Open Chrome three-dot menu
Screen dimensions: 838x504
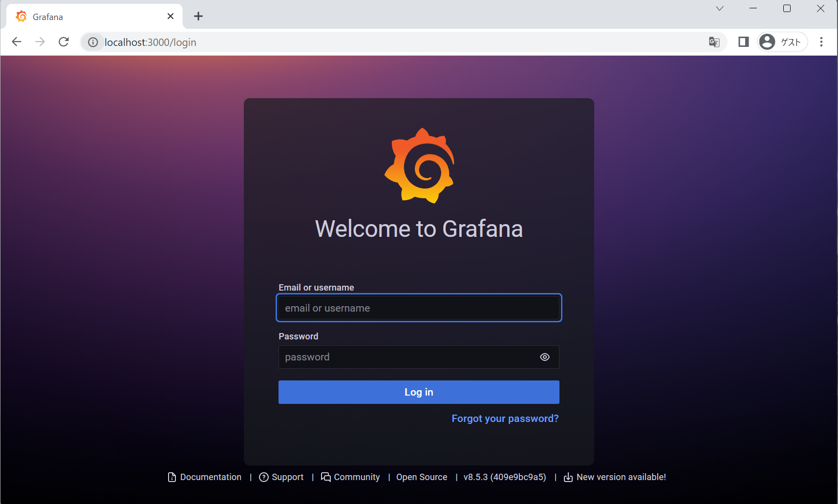[x=821, y=42]
